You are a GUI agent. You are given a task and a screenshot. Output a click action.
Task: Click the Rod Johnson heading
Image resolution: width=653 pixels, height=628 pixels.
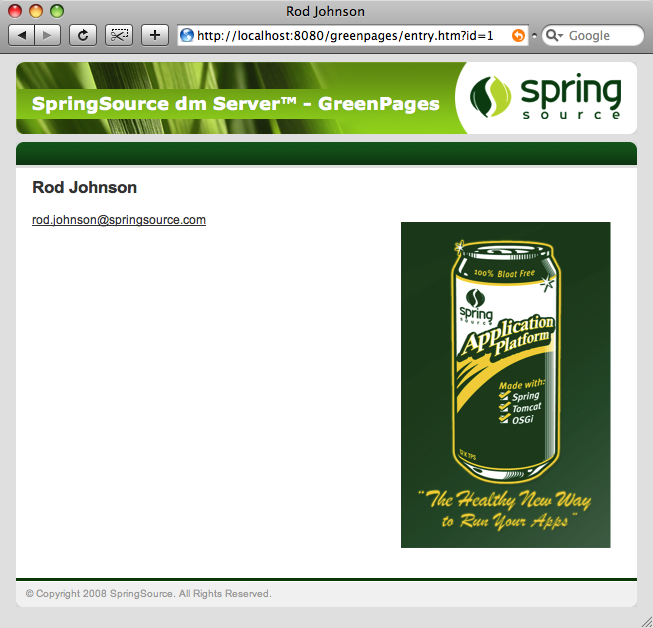click(x=85, y=187)
